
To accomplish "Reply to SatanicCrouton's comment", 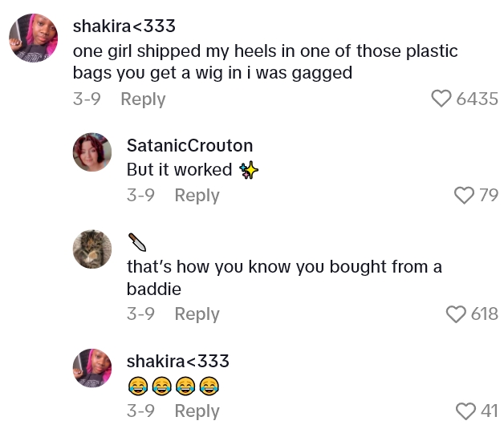I will [197, 195].
